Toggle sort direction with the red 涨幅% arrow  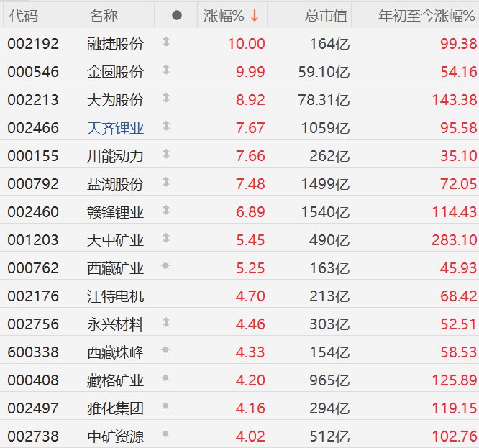[254, 15]
